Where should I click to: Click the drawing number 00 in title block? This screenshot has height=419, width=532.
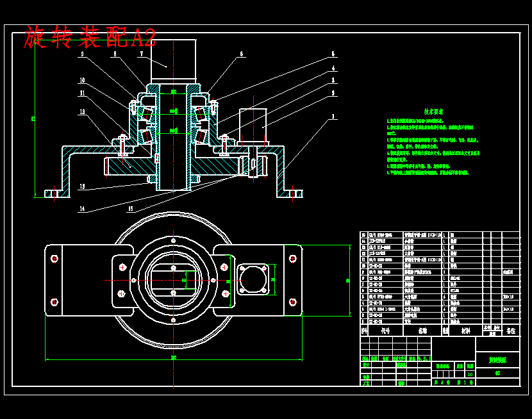498,374
